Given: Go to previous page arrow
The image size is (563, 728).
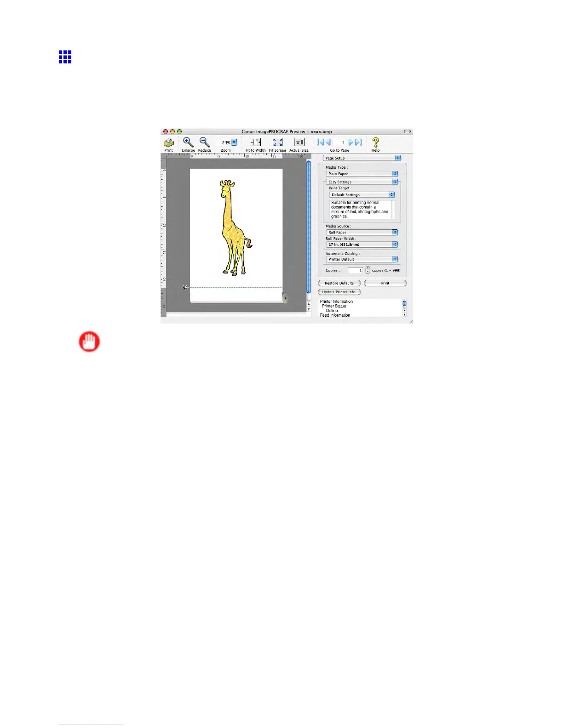Looking at the screenshot, I should pos(328,142).
